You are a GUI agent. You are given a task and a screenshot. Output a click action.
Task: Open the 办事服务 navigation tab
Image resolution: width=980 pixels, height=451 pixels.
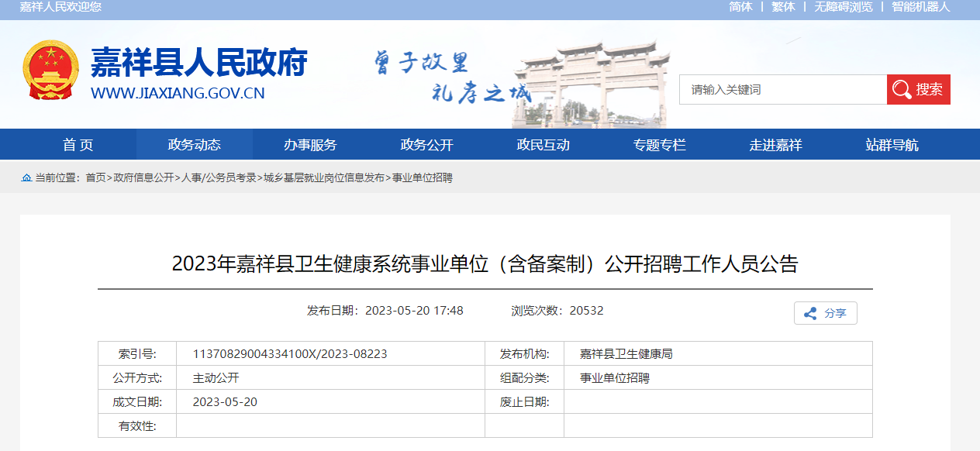coord(310,145)
